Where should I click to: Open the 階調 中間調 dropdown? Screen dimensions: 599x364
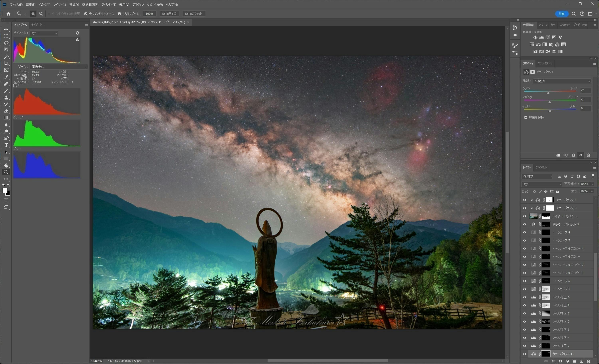[x=562, y=81]
